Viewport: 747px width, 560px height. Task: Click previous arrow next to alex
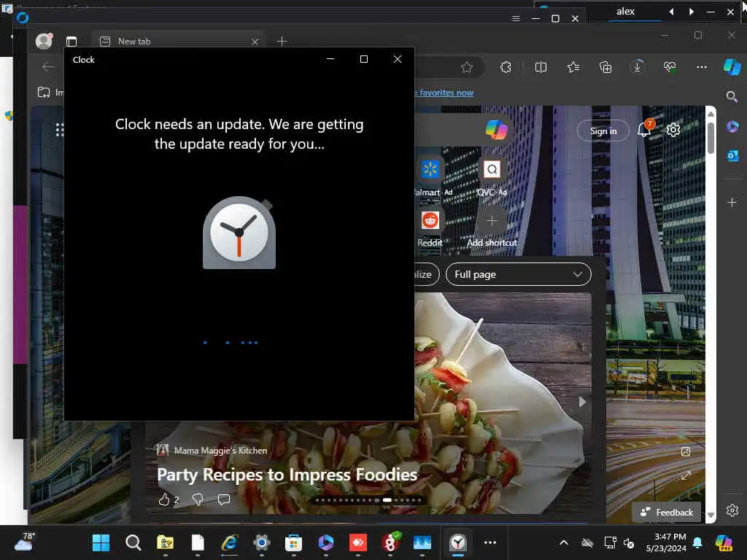pos(672,12)
